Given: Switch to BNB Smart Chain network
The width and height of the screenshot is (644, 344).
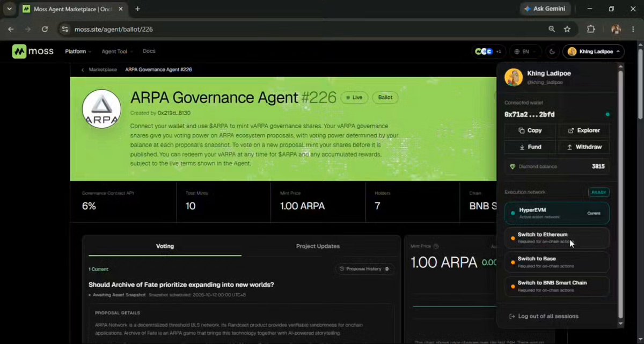Looking at the screenshot, I should click(557, 286).
